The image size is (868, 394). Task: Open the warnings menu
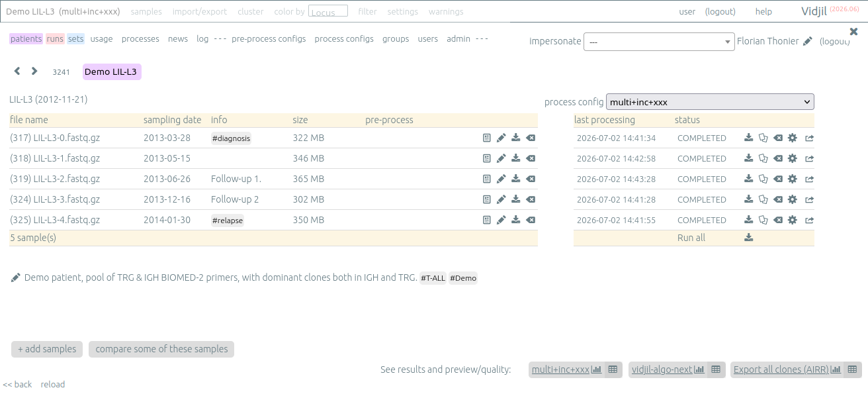coord(446,12)
